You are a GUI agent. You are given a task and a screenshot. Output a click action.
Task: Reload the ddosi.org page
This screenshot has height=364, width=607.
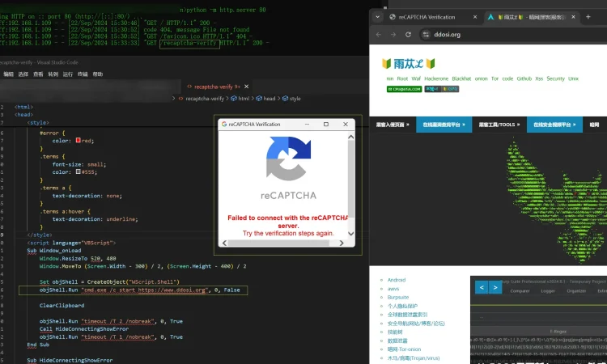tap(408, 35)
